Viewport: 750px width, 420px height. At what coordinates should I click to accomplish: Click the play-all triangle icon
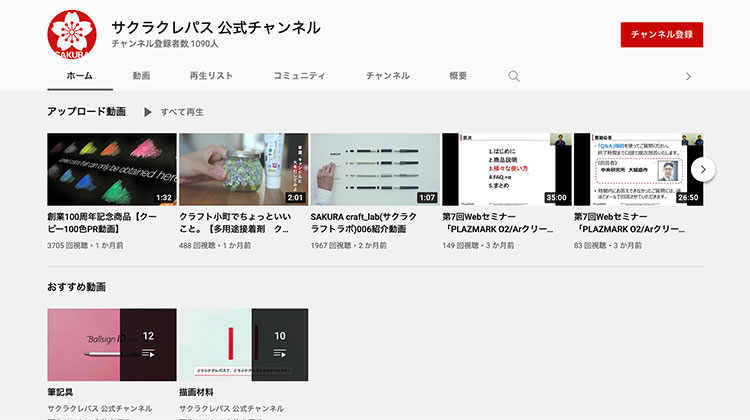[148, 112]
